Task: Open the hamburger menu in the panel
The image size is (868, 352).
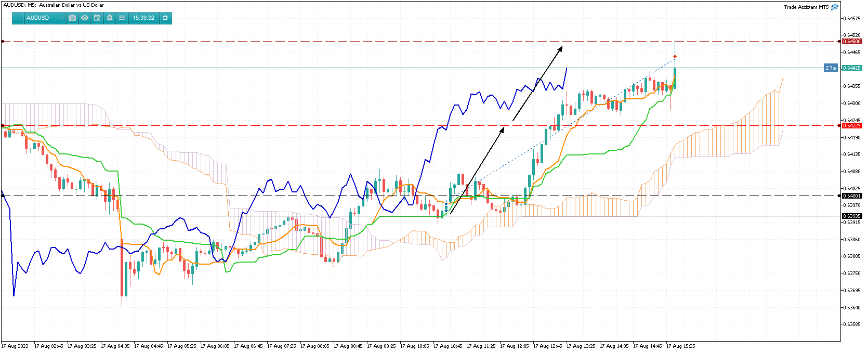Action: pyautogui.click(x=122, y=18)
